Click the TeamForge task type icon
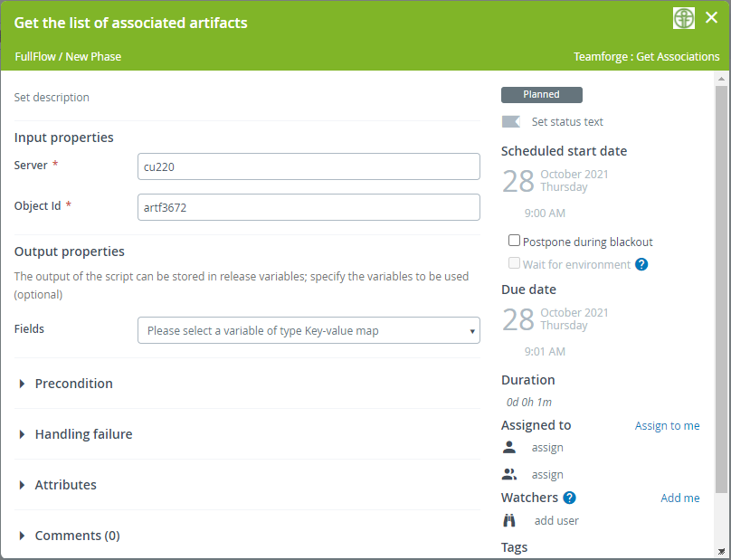The image size is (731, 560). pos(684,18)
